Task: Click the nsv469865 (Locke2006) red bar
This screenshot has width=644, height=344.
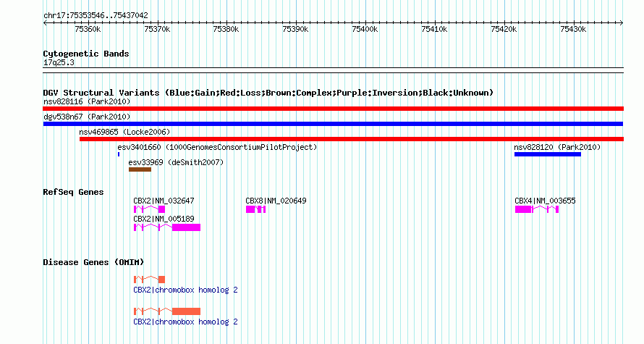Action: (x=352, y=139)
